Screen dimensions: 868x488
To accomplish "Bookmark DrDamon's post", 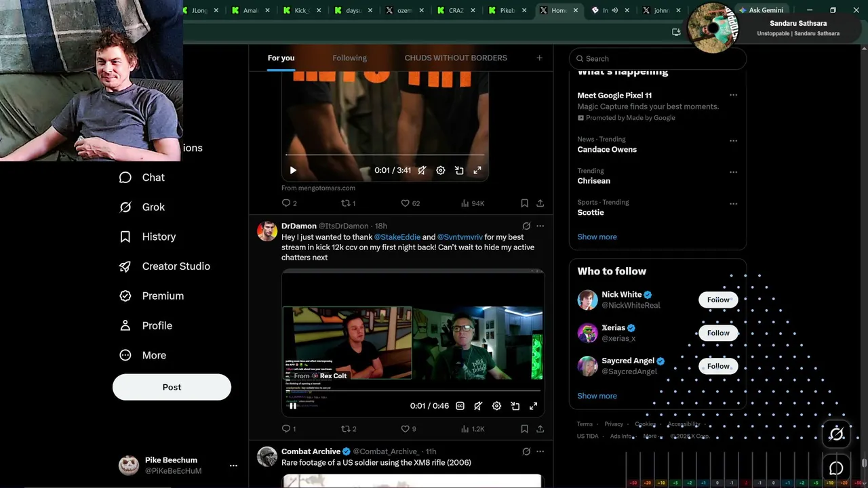I will (x=524, y=429).
